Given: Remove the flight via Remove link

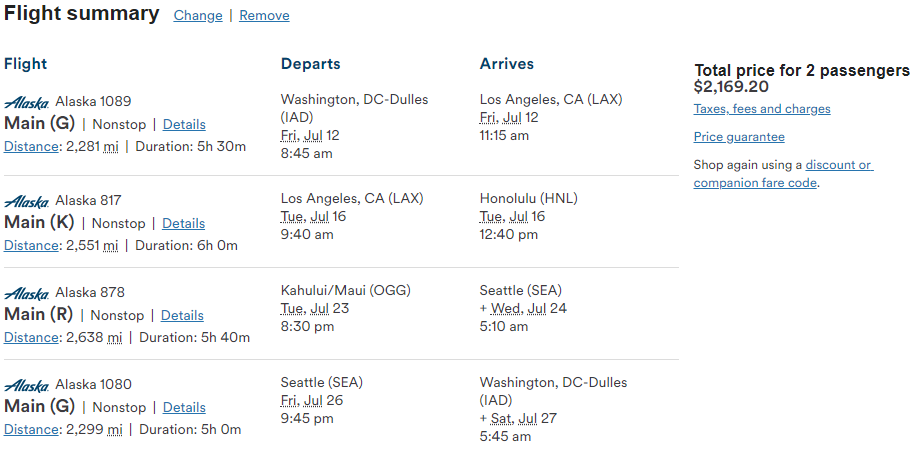Looking at the screenshot, I should (264, 16).
